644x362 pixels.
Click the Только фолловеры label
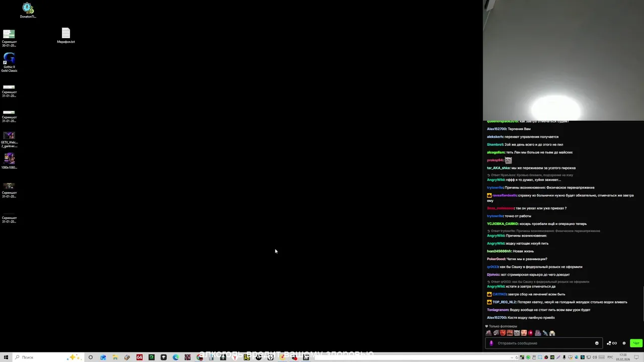pyautogui.click(x=503, y=326)
